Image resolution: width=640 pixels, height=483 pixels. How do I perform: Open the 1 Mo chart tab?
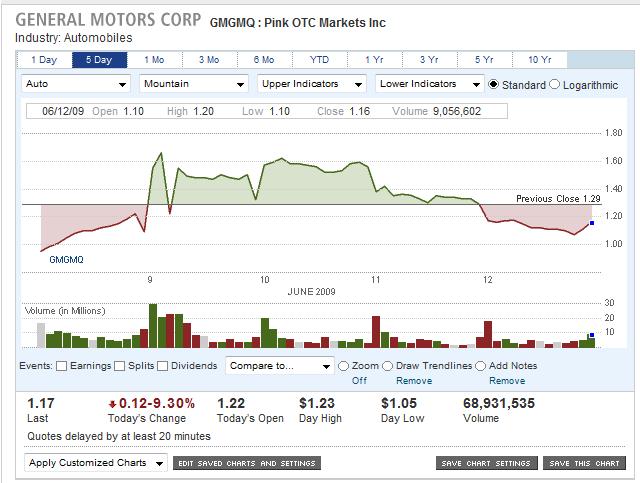154,60
